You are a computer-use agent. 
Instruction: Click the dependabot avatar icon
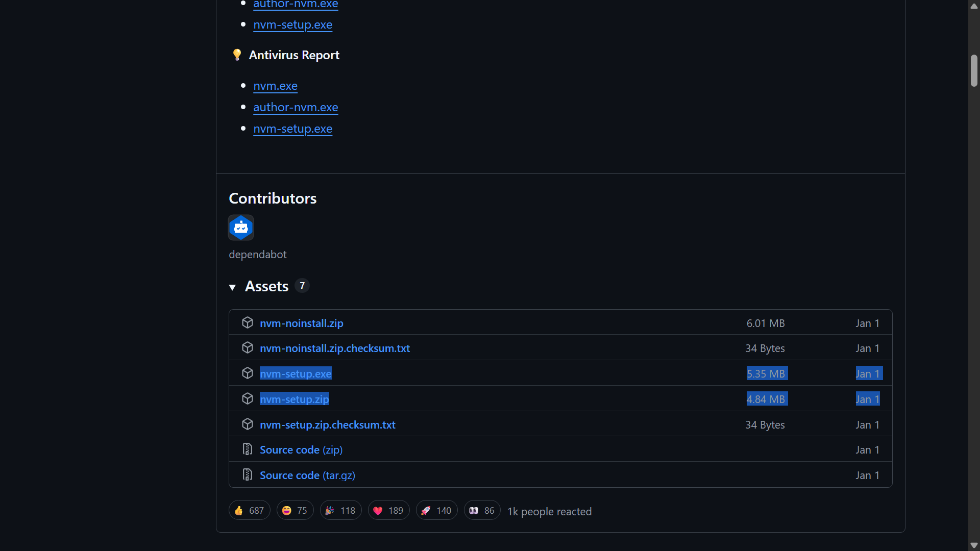(x=241, y=228)
